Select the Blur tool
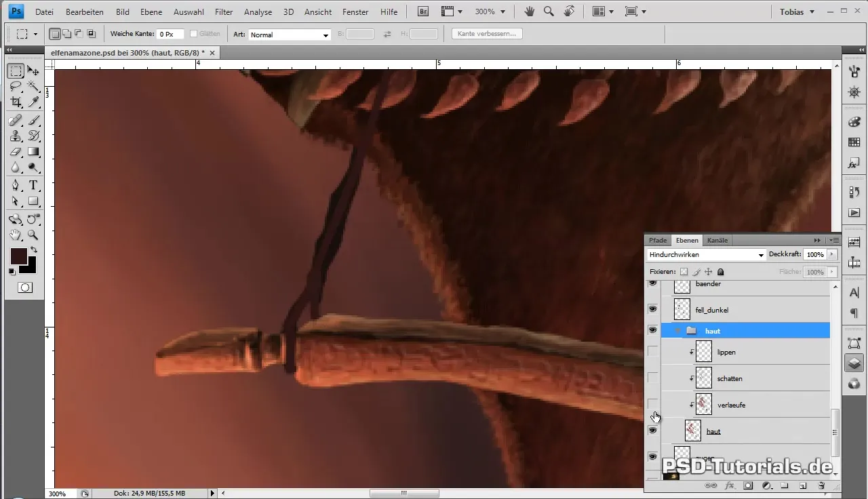Image resolution: width=868 pixels, height=499 pixels. (x=16, y=167)
